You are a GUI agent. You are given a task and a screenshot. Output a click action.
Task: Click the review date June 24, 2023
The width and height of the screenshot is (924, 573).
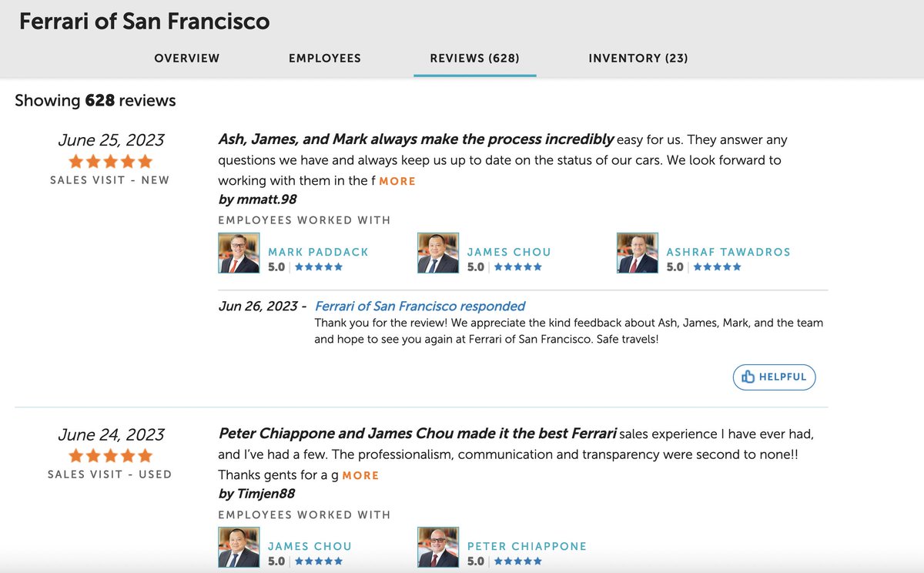point(111,434)
